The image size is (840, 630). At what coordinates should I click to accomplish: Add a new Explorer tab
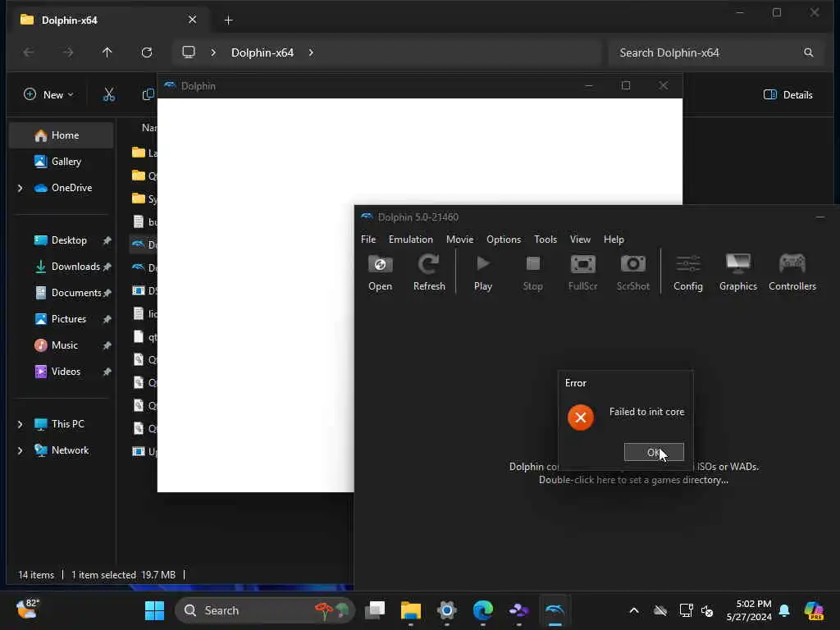pos(228,21)
